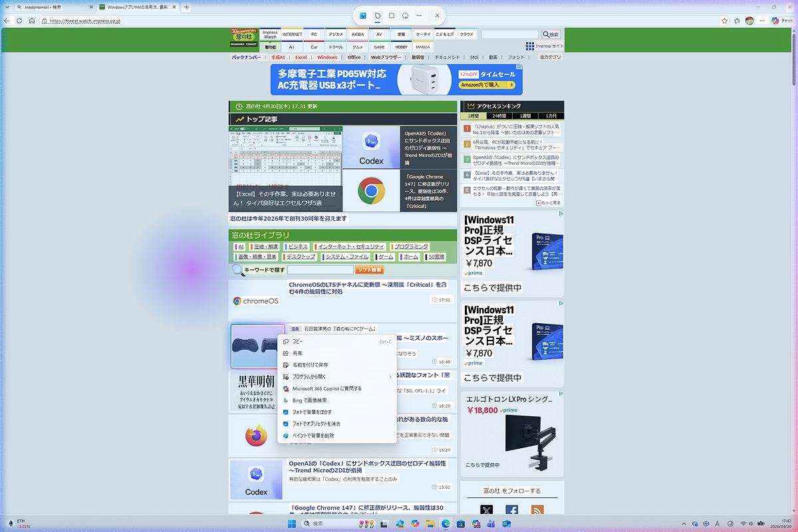Click もっと見る under ranking

coord(548,202)
